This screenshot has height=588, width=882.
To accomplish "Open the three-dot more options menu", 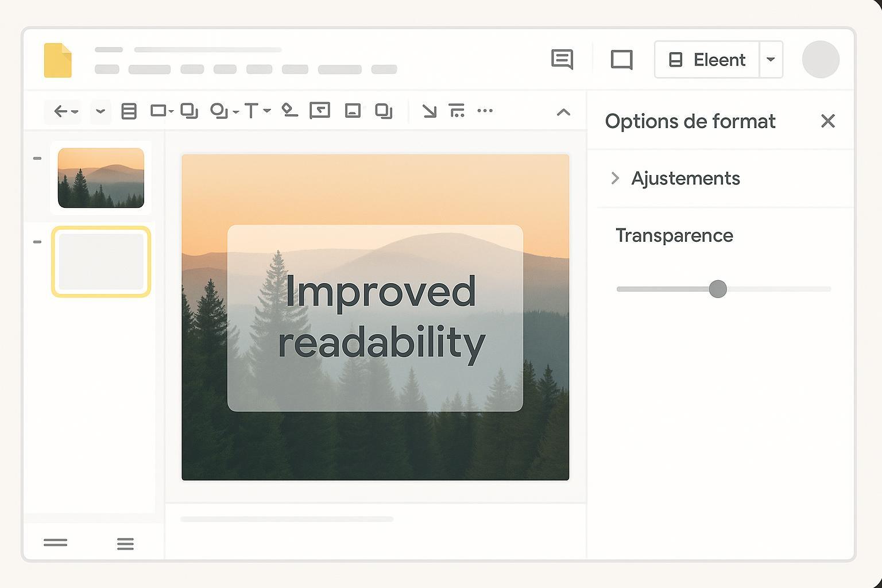I will [485, 111].
